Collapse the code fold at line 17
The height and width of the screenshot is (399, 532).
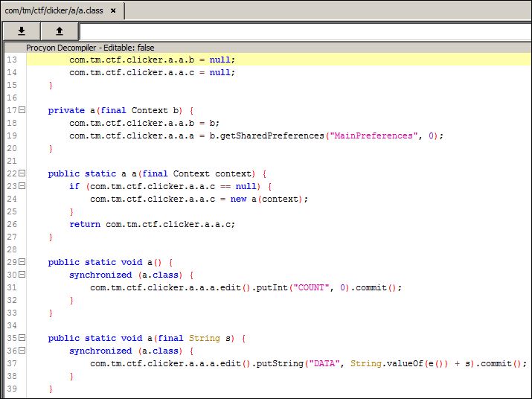tap(22, 110)
